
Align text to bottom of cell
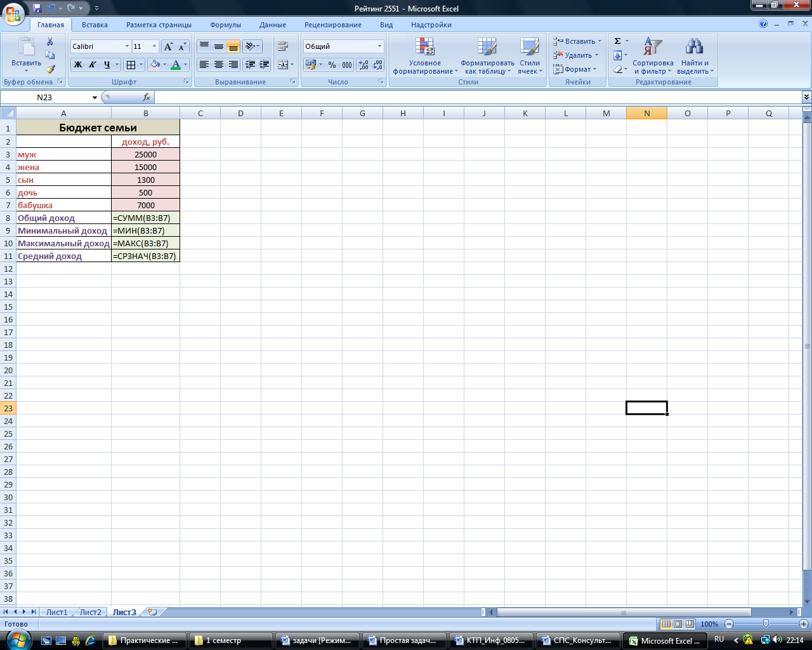[233, 46]
